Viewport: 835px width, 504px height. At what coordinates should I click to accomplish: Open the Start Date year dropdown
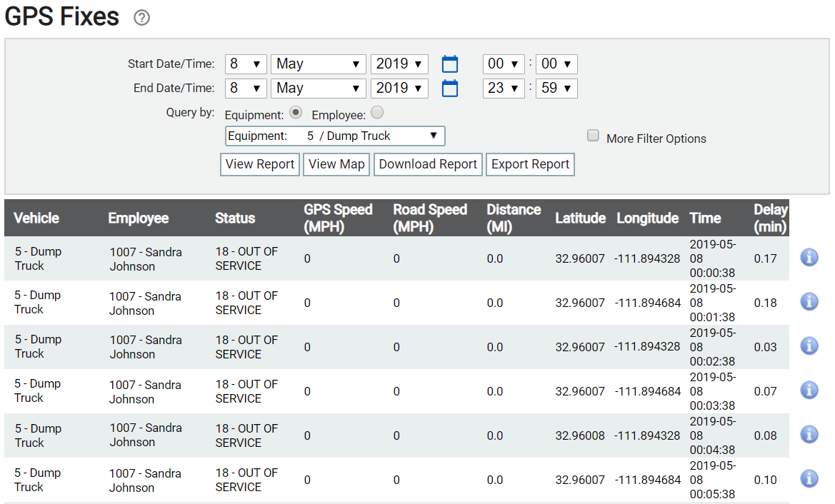click(399, 64)
